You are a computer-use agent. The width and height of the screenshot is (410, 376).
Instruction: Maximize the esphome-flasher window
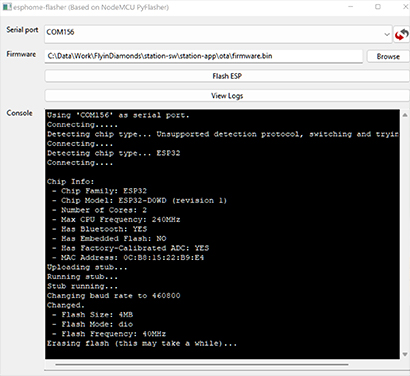(x=378, y=7)
